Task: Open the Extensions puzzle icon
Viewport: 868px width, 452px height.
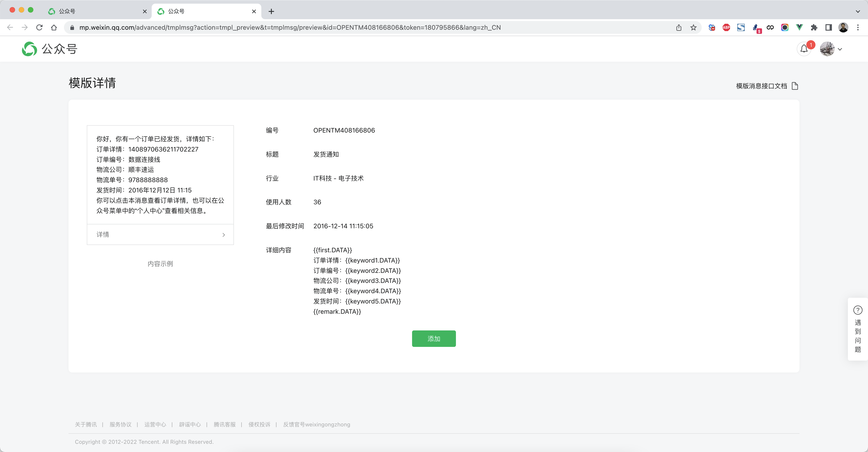Action: [x=814, y=28]
